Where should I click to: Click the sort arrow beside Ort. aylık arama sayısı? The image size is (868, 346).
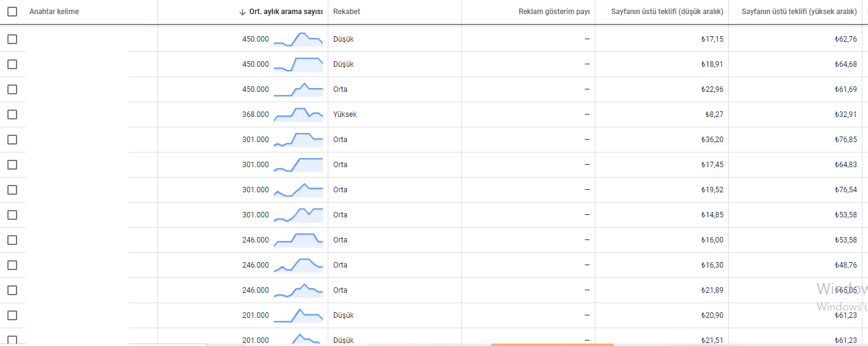(243, 12)
